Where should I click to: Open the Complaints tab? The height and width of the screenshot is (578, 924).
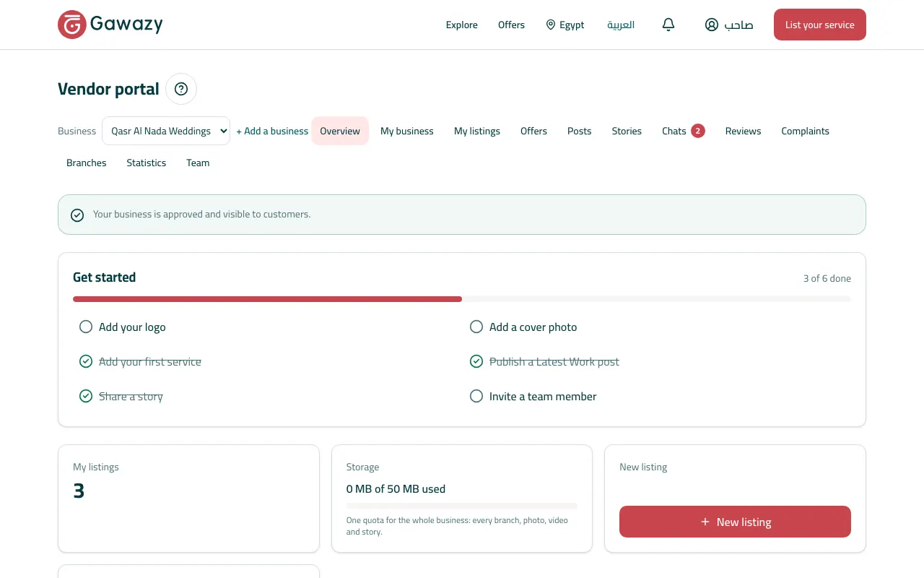click(x=805, y=131)
